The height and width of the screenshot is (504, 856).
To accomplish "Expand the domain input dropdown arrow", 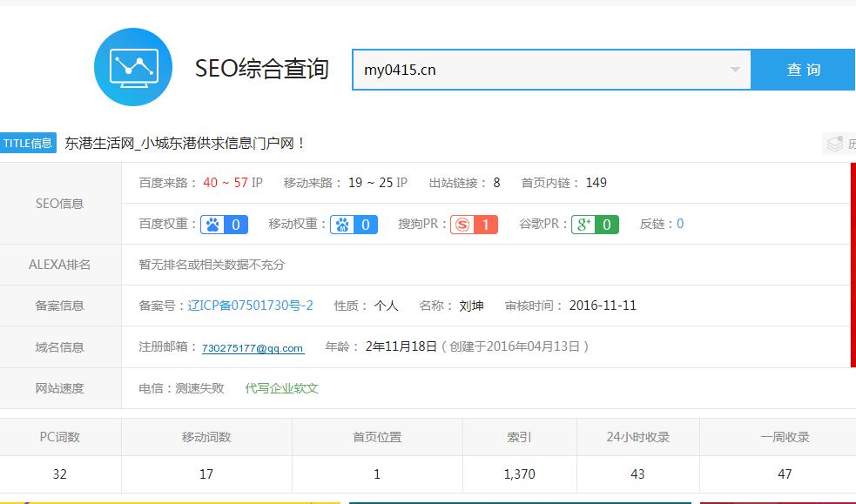I will 735,70.
